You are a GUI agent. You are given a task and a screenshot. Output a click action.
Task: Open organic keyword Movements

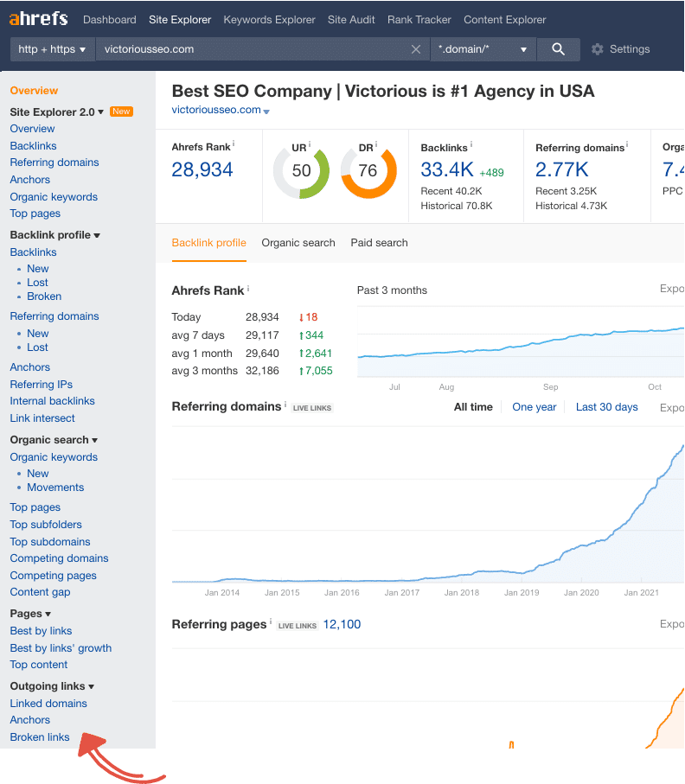pyautogui.click(x=55, y=488)
